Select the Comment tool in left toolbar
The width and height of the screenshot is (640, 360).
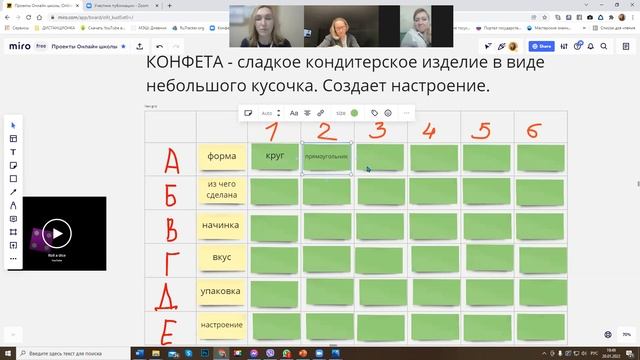13,219
